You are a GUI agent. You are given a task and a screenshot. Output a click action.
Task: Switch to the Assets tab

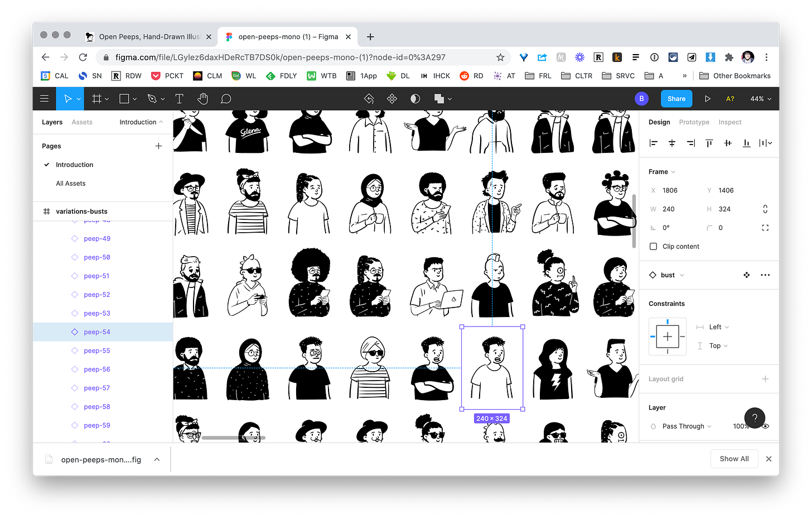pyautogui.click(x=82, y=122)
